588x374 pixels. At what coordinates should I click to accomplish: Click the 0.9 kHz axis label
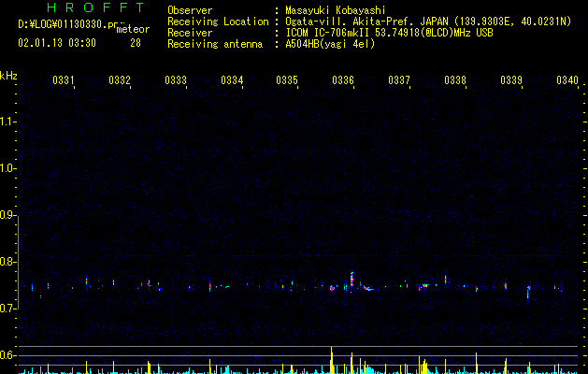point(7,215)
